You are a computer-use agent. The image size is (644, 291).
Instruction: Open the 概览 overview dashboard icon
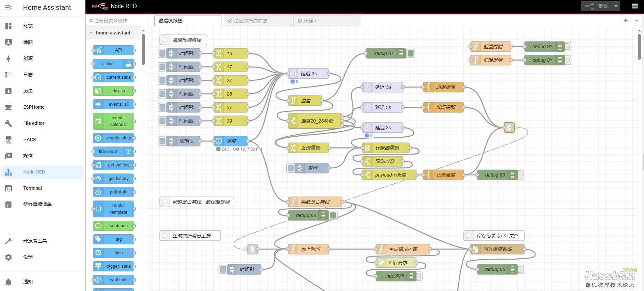[8, 26]
